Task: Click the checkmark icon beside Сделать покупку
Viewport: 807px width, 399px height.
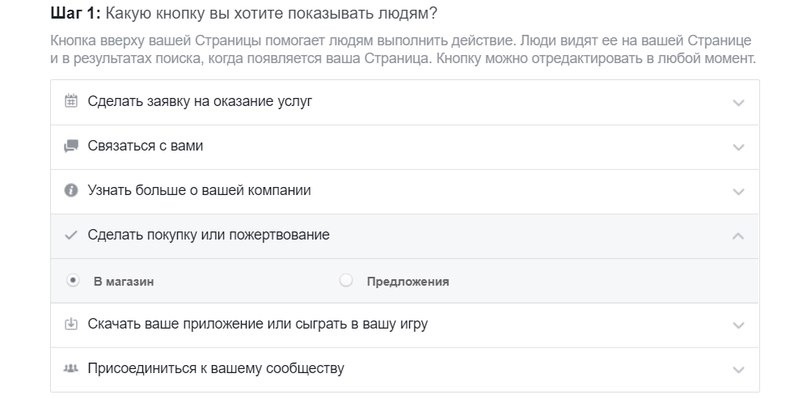Action: pyautogui.click(x=71, y=235)
